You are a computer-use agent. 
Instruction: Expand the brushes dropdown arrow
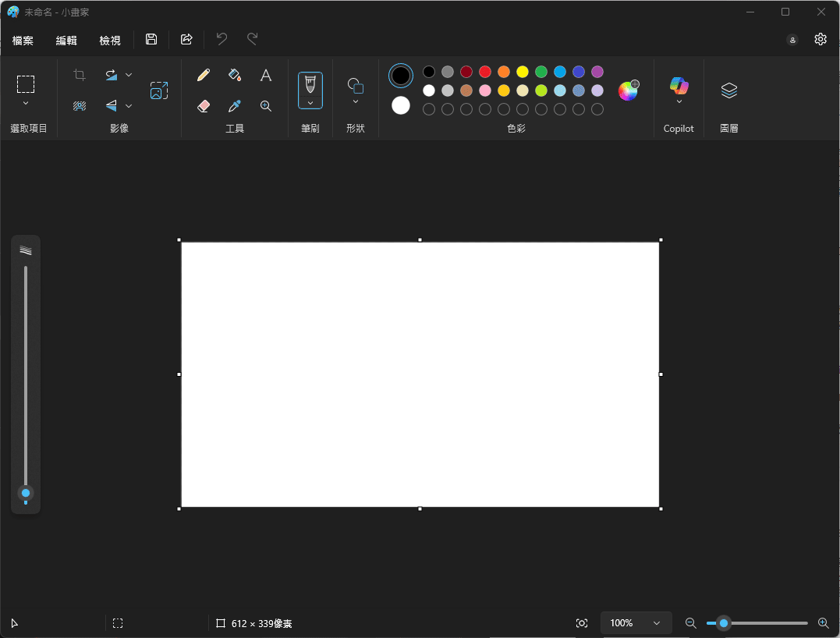[x=310, y=103]
